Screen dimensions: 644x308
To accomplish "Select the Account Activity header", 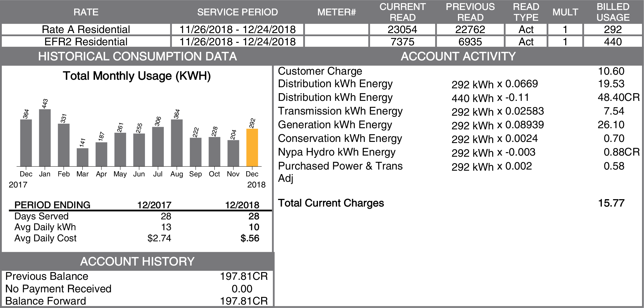I will pos(458,56).
